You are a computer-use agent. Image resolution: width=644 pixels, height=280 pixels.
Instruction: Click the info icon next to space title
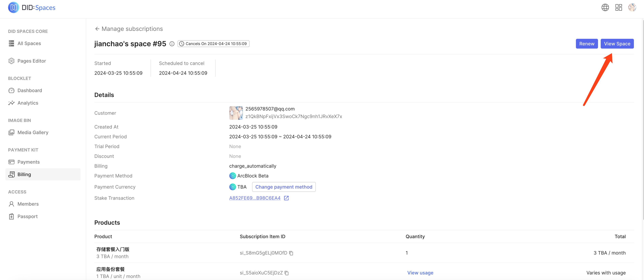click(x=172, y=44)
